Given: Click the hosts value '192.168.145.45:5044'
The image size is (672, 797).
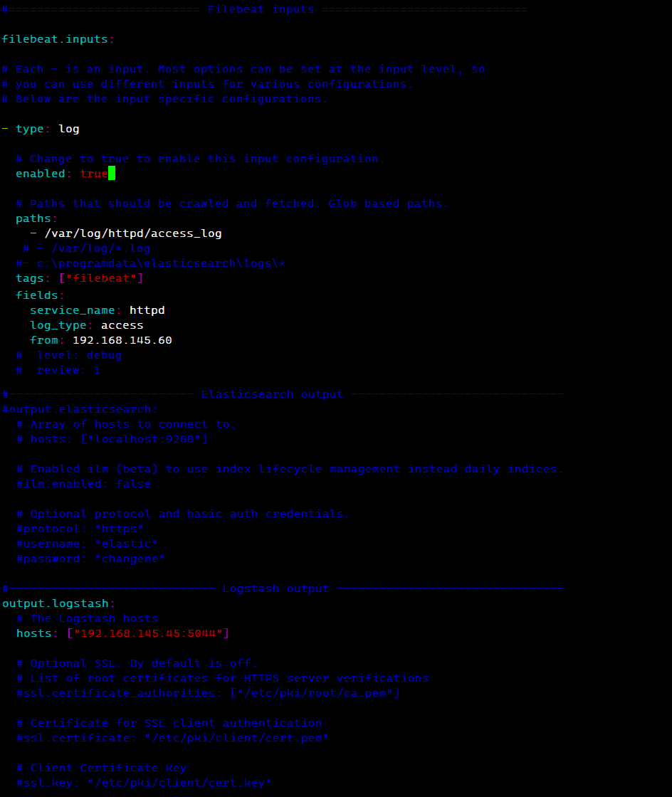Looking at the screenshot, I should [148, 633].
